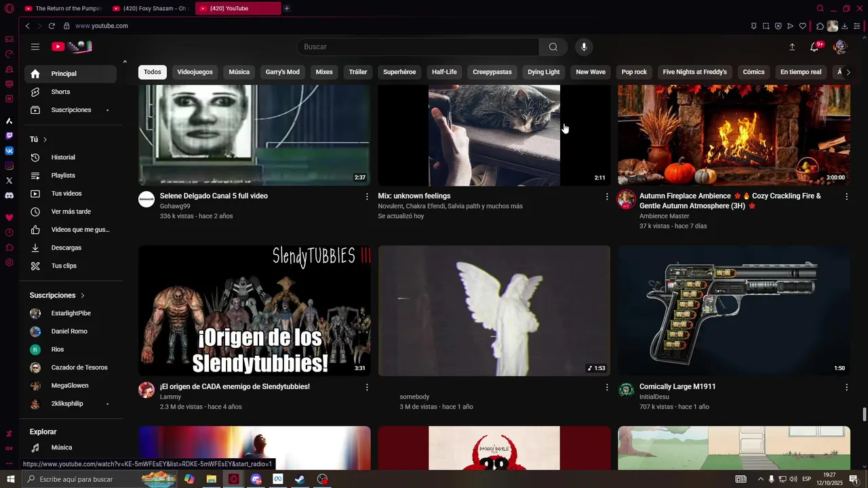Click the voice search microphone icon
Image resolution: width=868 pixels, height=488 pixels.
[x=584, y=47]
